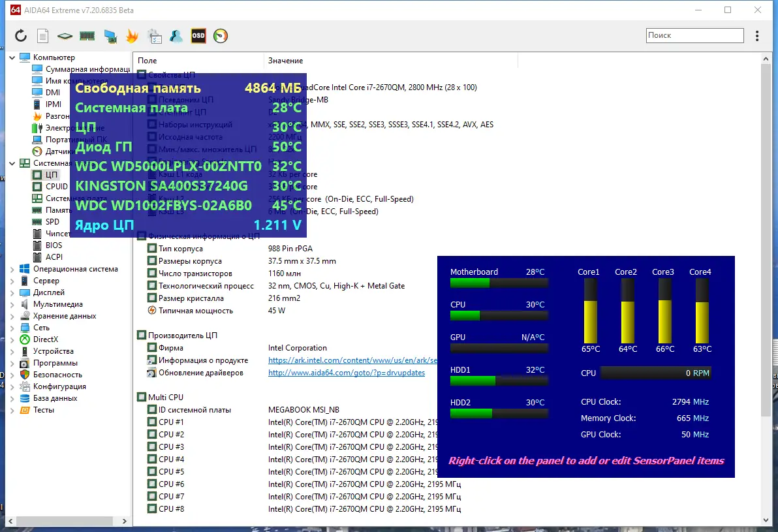Open the Report document icon
The height and width of the screenshot is (532, 778).
click(42, 36)
